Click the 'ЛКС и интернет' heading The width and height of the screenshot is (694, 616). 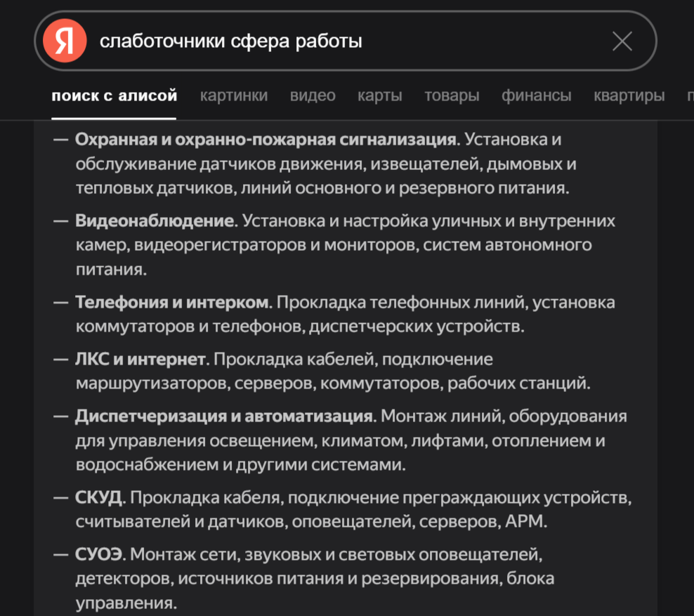click(140, 359)
